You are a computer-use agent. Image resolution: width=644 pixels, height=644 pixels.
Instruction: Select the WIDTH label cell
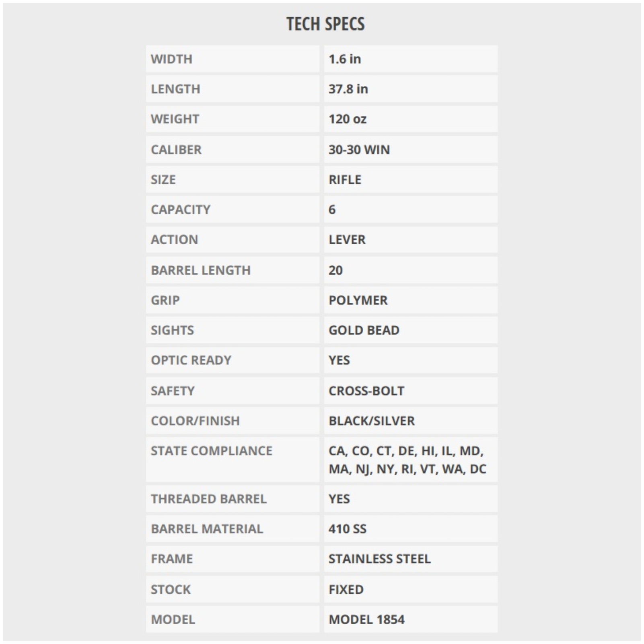[x=232, y=59]
